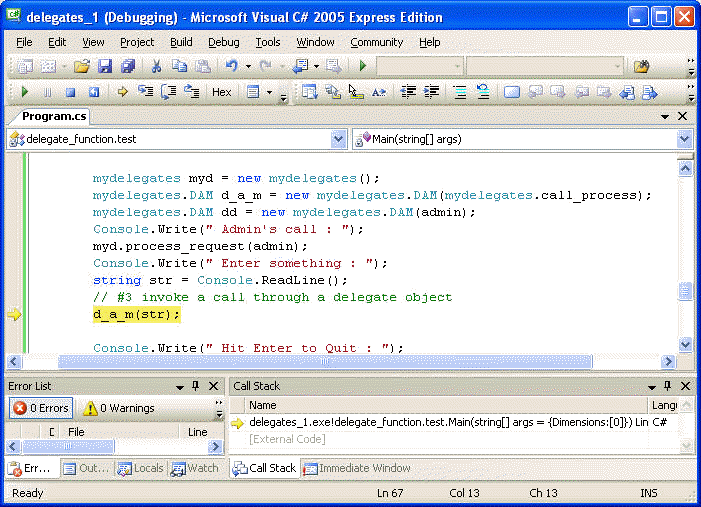Click the Open File folder icon
This screenshot has height=507, width=701.
[82, 66]
